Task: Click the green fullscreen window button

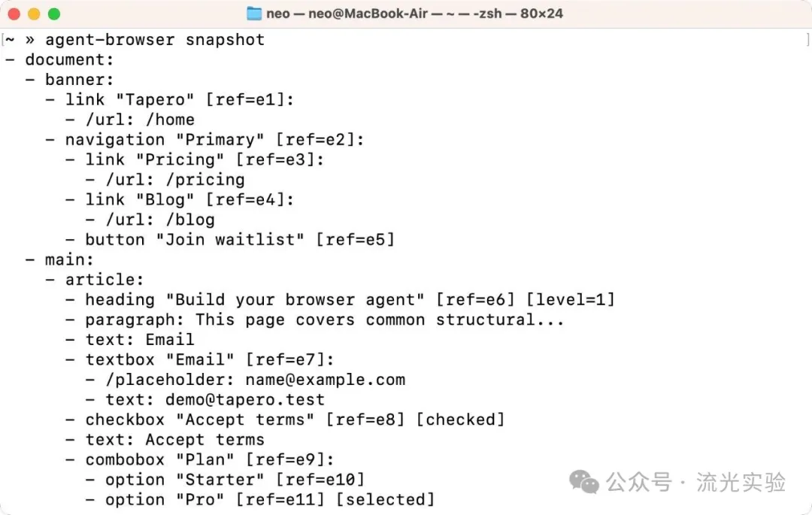Action: (x=54, y=14)
